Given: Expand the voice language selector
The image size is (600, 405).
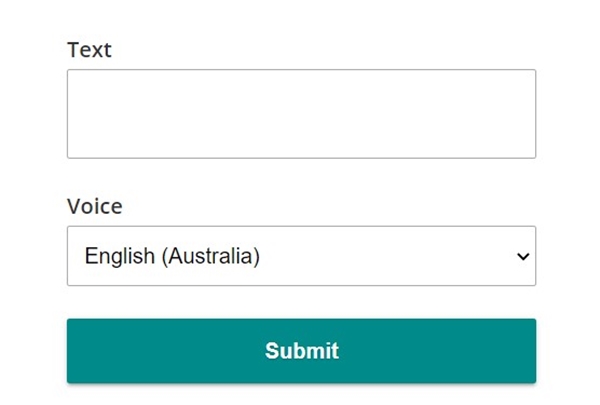Looking at the screenshot, I should (302, 256).
